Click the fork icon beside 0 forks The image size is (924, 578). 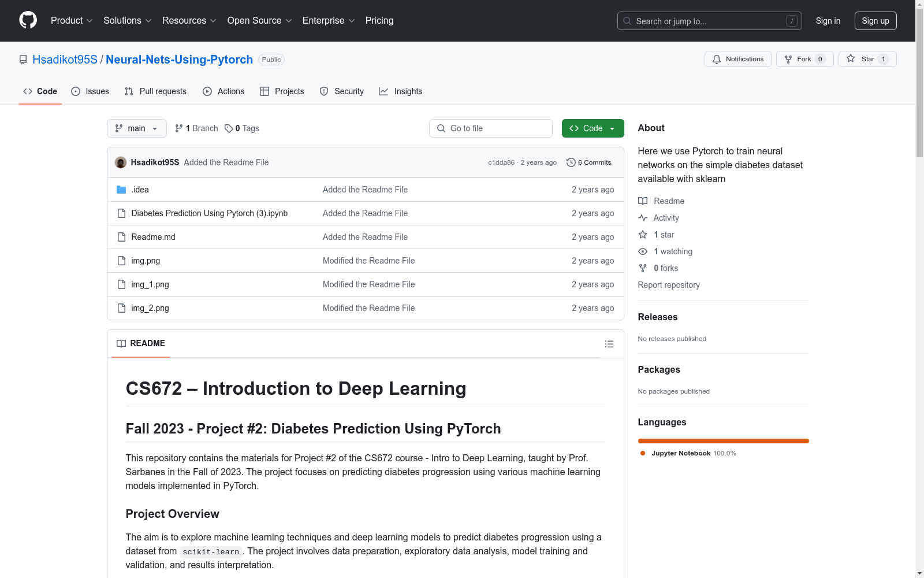[643, 268]
